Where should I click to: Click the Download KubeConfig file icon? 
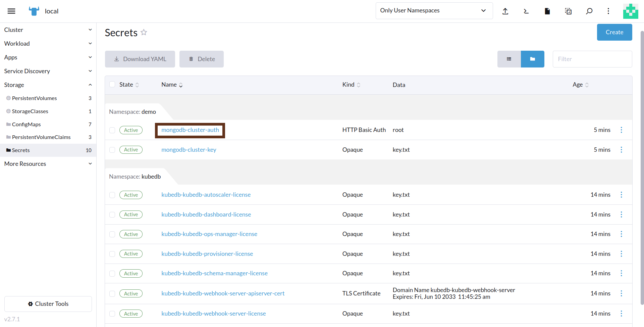[547, 11]
